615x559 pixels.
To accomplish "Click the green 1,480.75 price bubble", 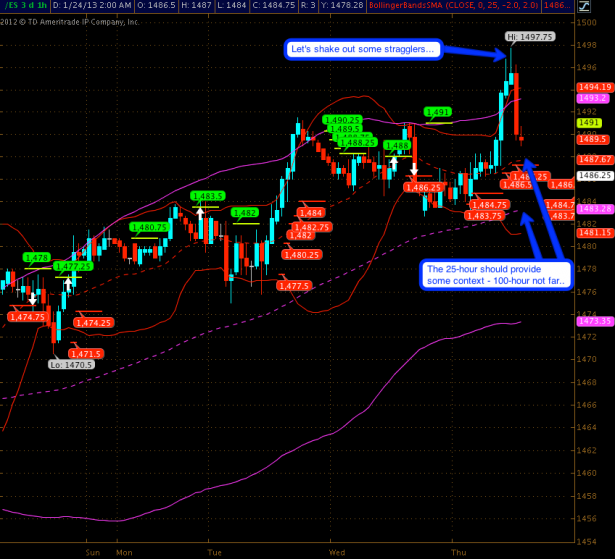I will [x=148, y=227].
